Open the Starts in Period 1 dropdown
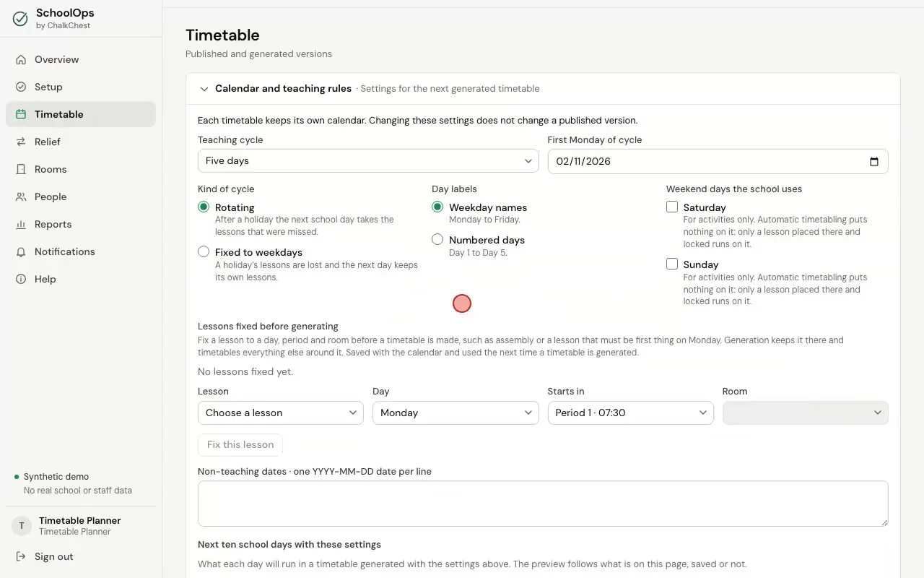 (x=631, y=413)
